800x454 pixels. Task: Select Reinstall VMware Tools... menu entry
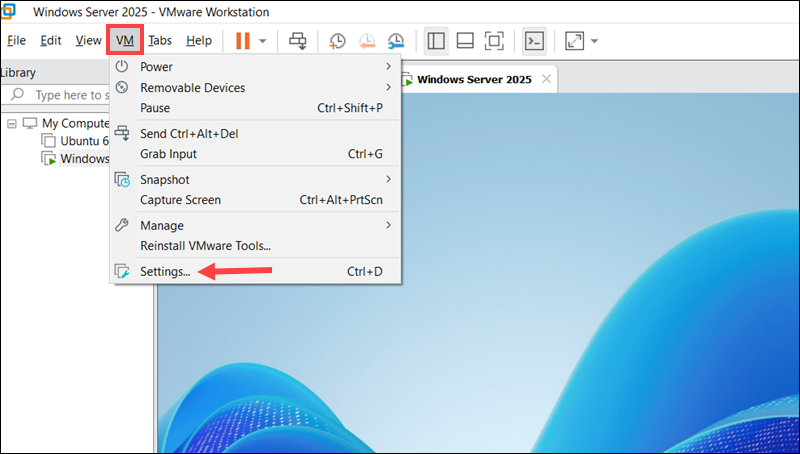point(205,245)
